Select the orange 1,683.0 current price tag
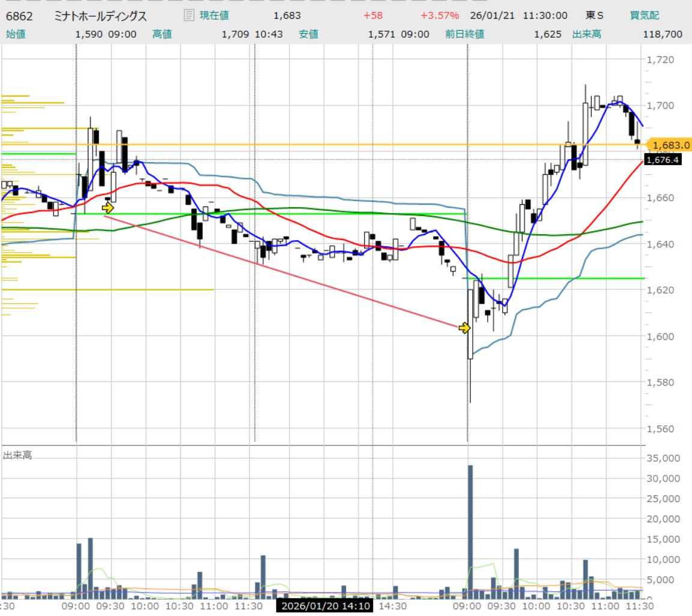The height and width of the screenshot is (616, 692). pyautogui.click(x=669, y=145)
